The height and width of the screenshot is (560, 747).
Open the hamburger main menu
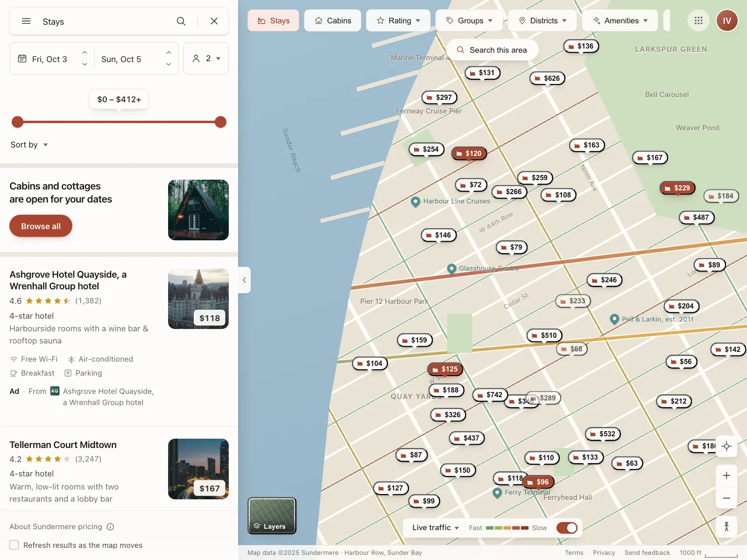[26, 21]
